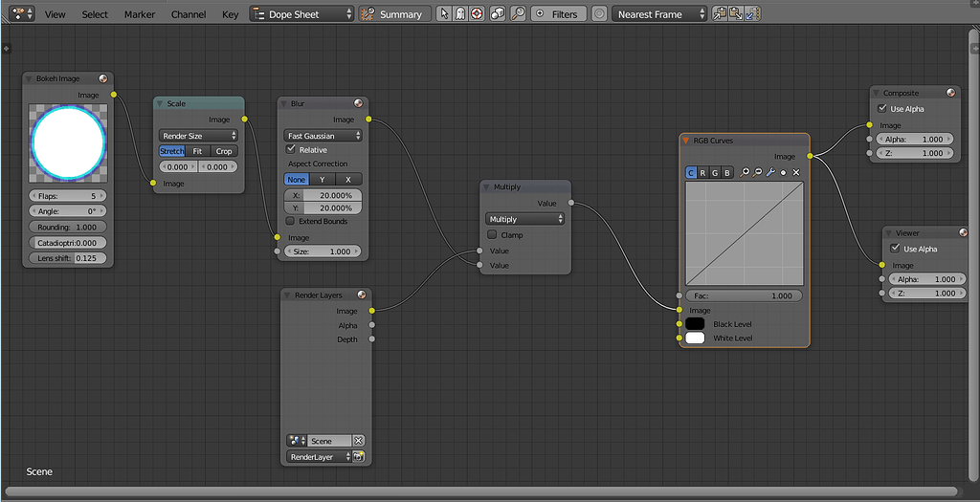Toggle the Relative checkbox in Blur node
980x502 pixels.
click(291, 149)
